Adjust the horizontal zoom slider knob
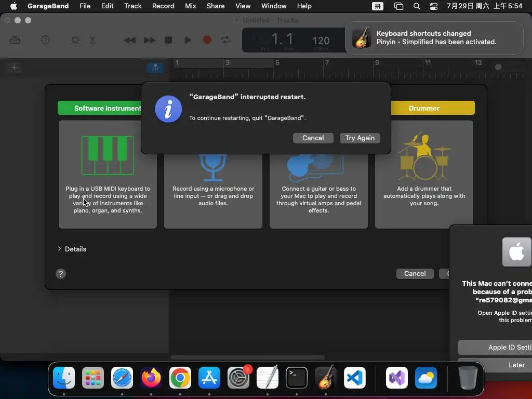The width and height of the screenshot is (532, 399). (x=498, y=67)
